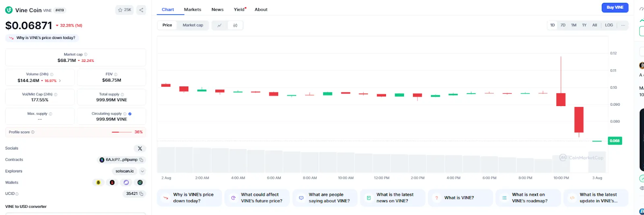Set chart range to 1M
Viewport: 644px width, 215px height.
tap(574, 25)
